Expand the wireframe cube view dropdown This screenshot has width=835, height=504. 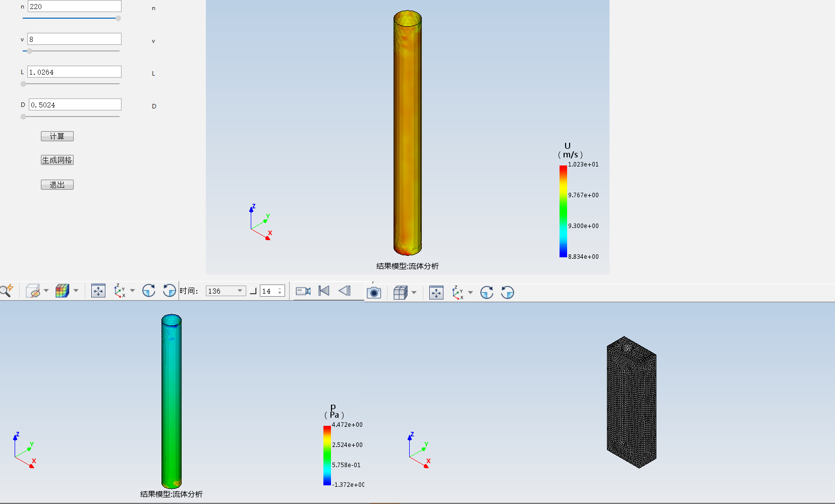(414, 293)
